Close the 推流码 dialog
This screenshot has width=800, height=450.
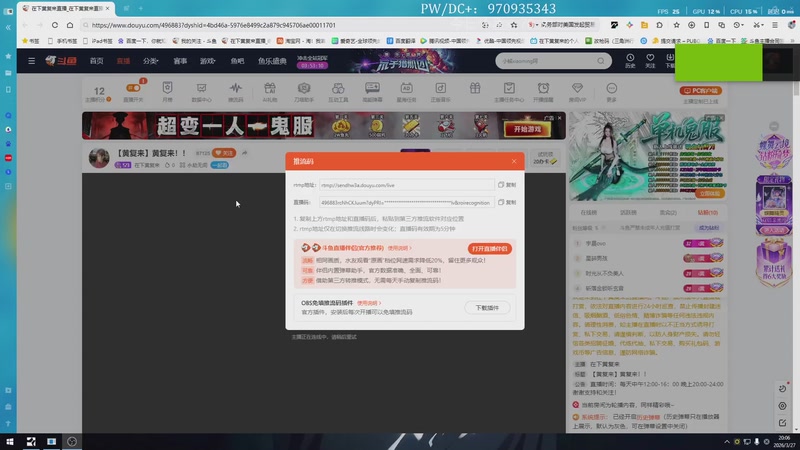pos(514,161)
